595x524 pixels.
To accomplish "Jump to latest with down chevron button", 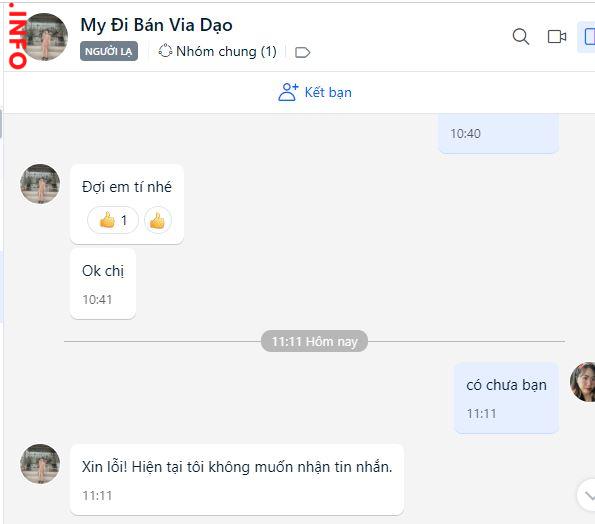I will 587,495.
